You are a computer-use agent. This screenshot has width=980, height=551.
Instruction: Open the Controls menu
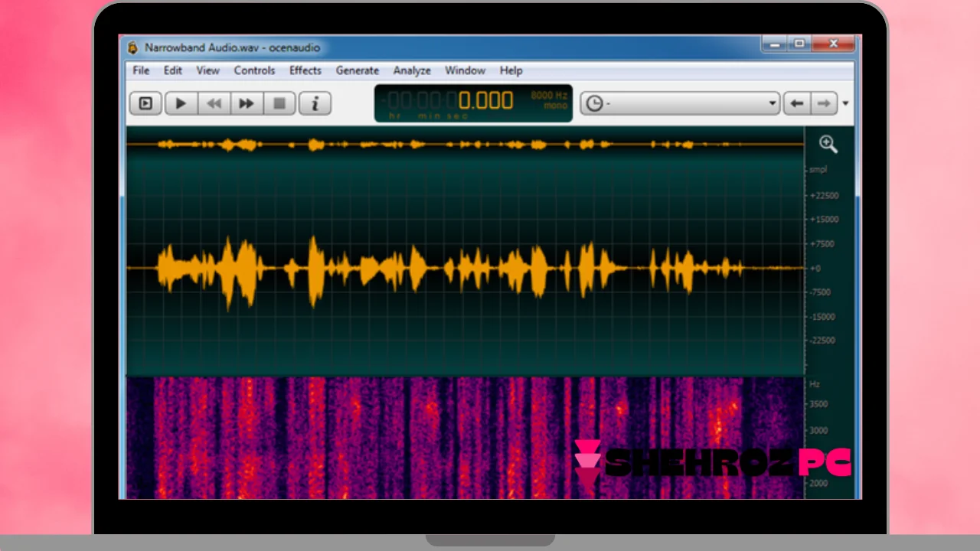[x=254, y=70]
